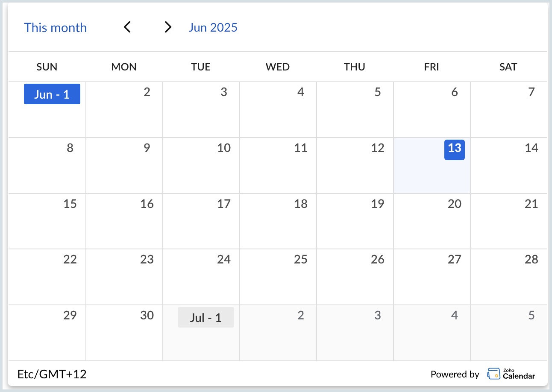Select Monday, June 30
Image resolution: width=552 pixels, height=392 pixels.
point(124,333)
